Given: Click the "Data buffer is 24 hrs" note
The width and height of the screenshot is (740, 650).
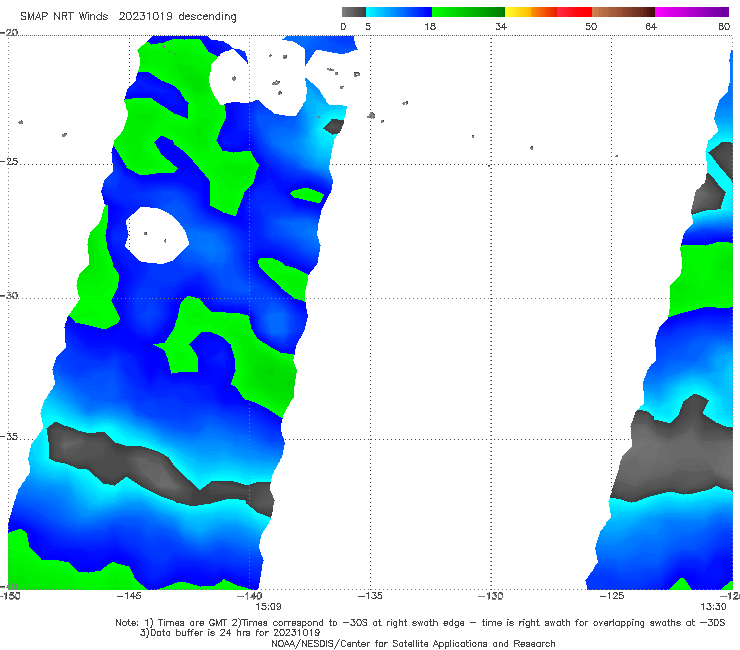Looking at the screenshot, I should (x=230, y=633).
